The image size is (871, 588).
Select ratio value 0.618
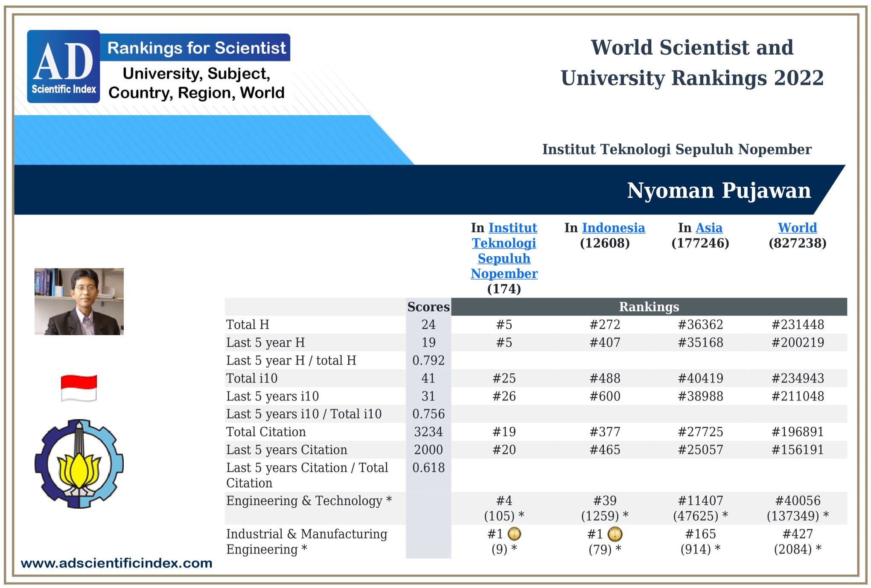pyautogui.click(x=428, y=467)
